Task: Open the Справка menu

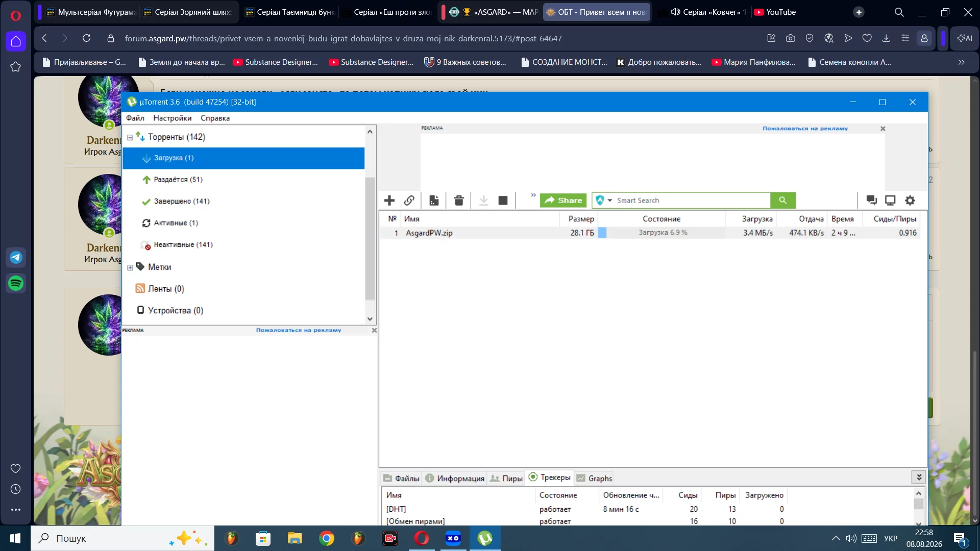Action: tap(215, 118)
